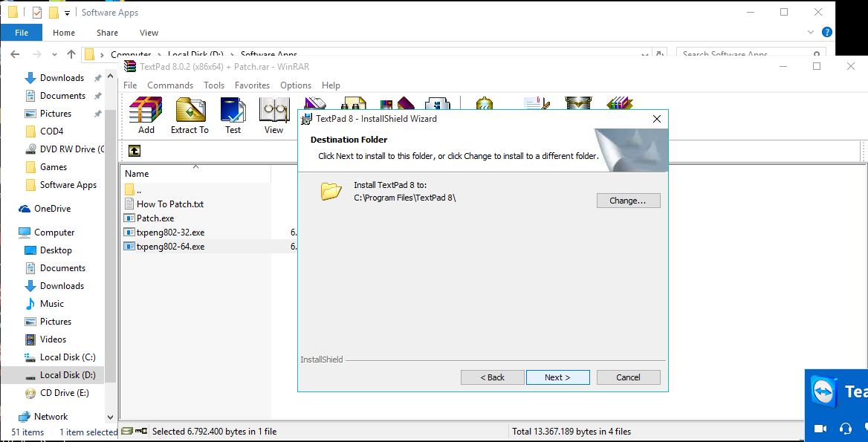Click the Name column sort header in WinRAR
This screenshot has width=868, height=442.
click(x=195, y=173)
